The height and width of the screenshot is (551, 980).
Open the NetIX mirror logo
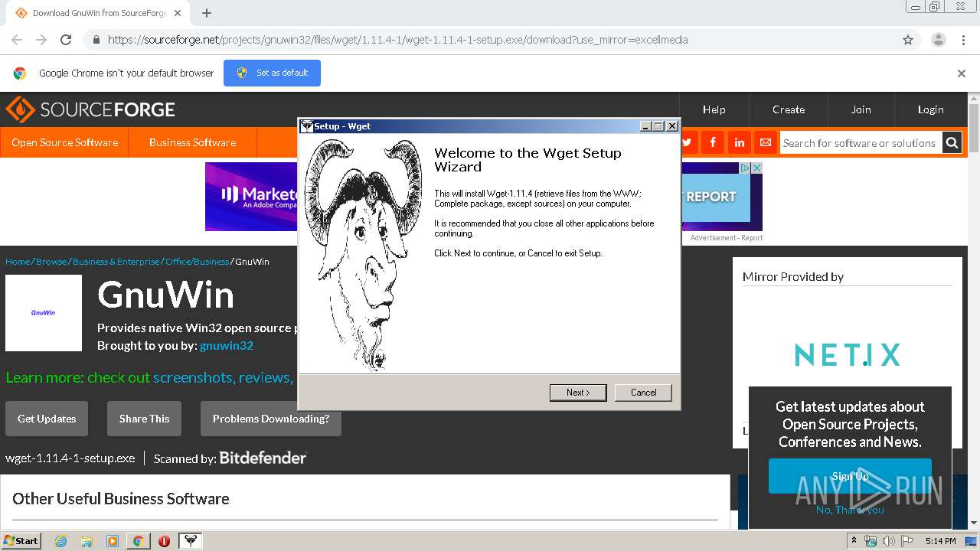pos(848,355)
